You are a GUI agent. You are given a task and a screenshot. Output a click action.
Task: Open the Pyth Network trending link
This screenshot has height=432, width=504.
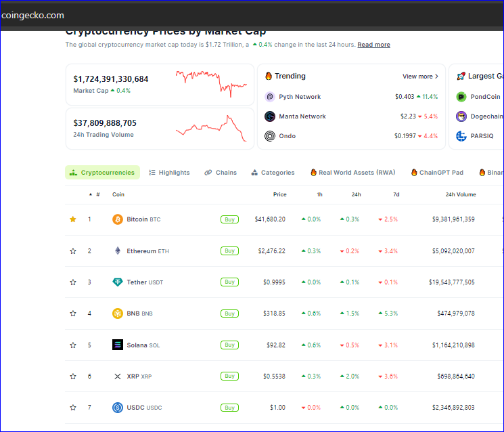point(300,97)
